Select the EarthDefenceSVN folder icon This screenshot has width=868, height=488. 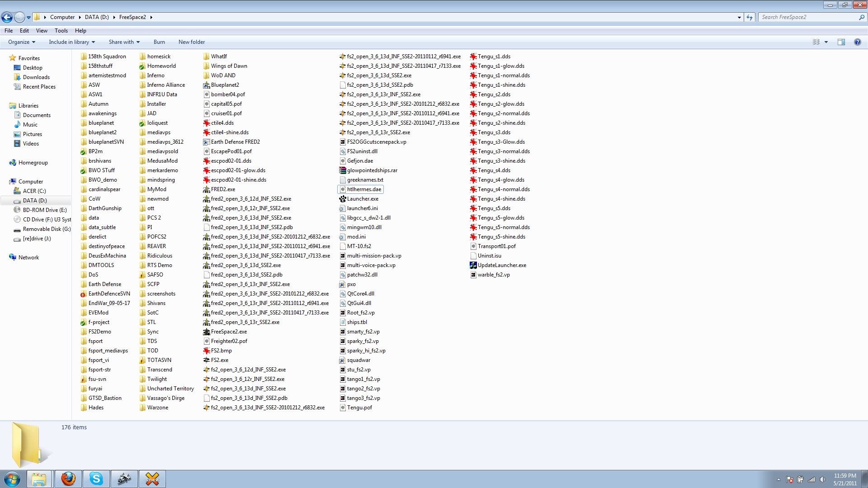pos(84,294)
